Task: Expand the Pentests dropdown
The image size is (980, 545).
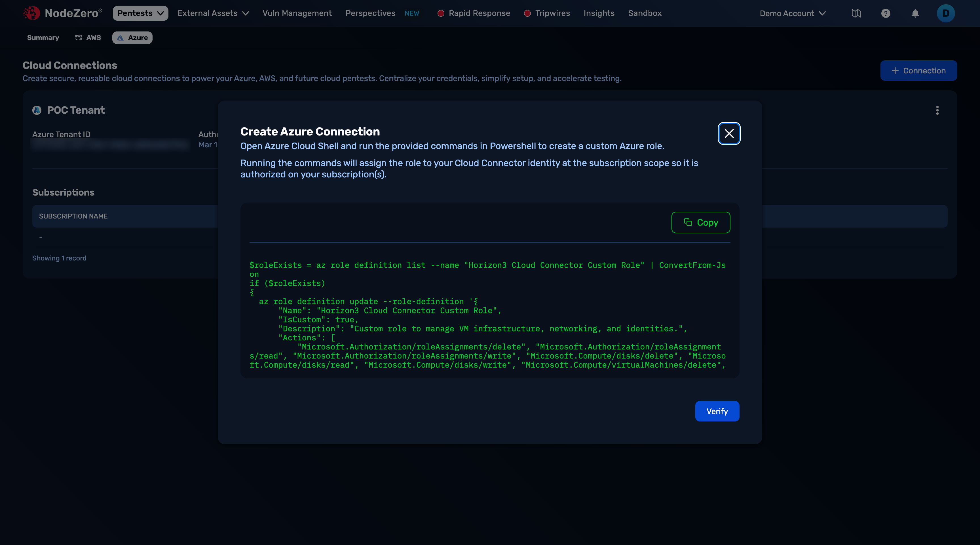Action: (x=140, y=13)
